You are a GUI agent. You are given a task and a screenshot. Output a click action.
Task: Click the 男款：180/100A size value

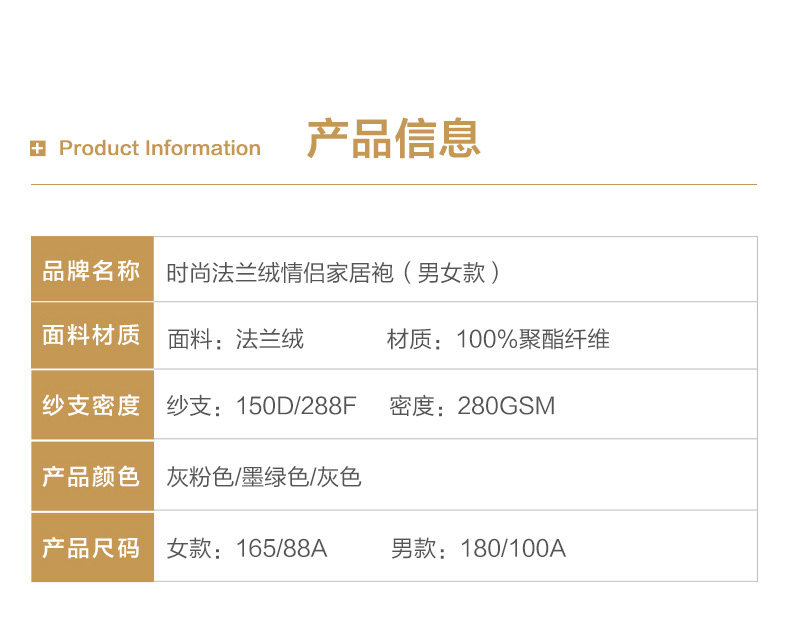pos(479,548)
